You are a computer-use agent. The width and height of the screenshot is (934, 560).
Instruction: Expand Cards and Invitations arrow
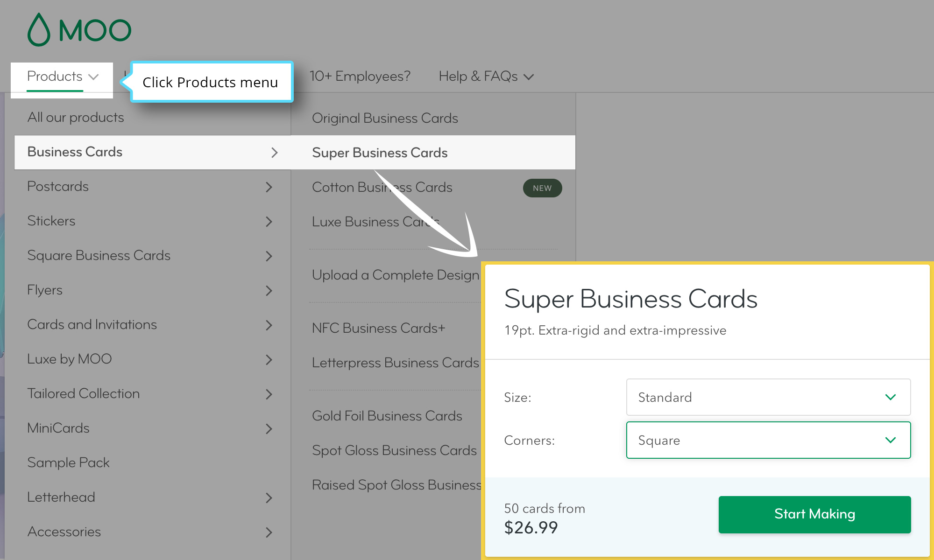click(269, 325)
